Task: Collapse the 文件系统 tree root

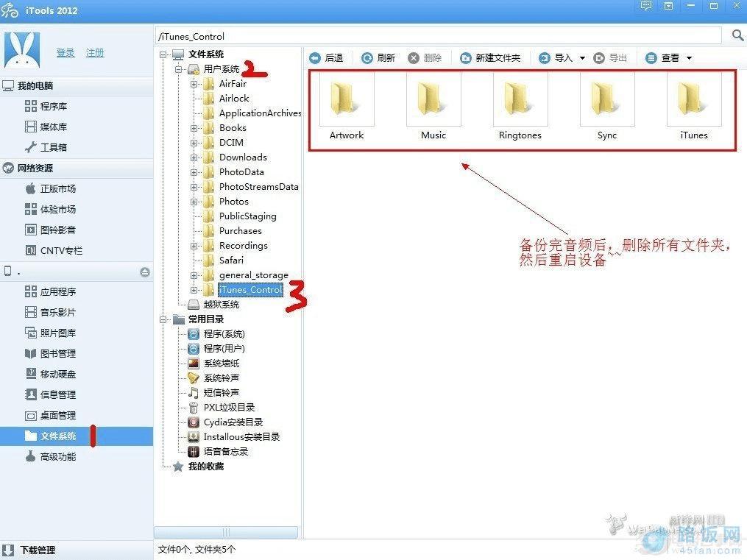Action: click(163, 54)
